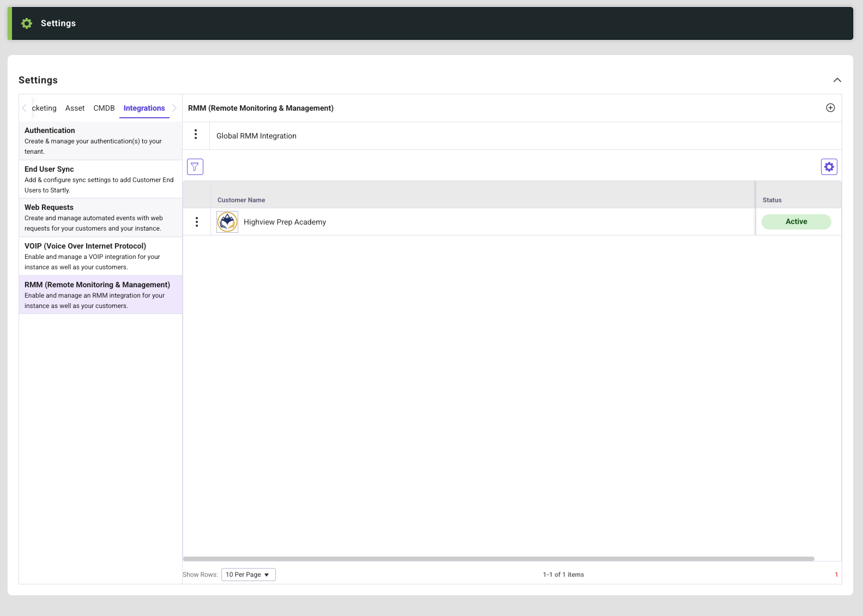Image resolution: width=863 pixels, height=616 pixels.
Task: Open table column settings gear icon
Action: click(829, 167)
